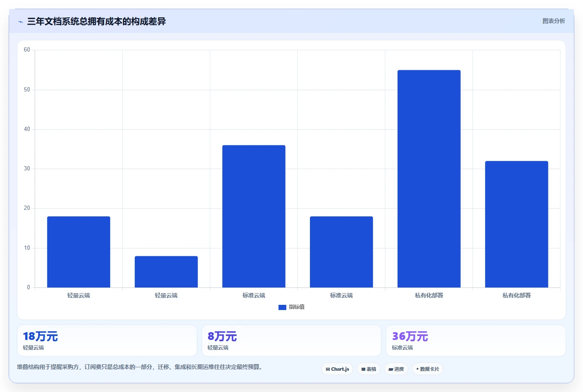Click the 轻量云端 bar reaching 8
The width and height of the screenshot is (583, 392).
click(x=166, y=272)
